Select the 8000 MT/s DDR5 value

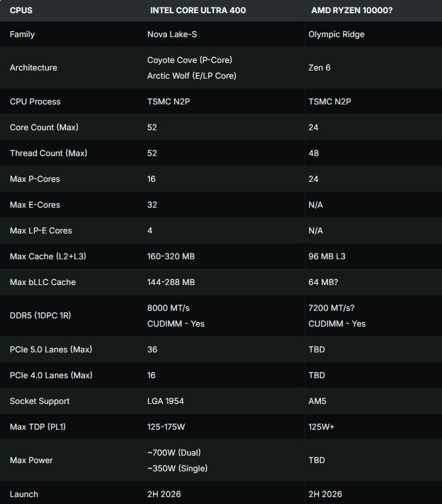169,308
